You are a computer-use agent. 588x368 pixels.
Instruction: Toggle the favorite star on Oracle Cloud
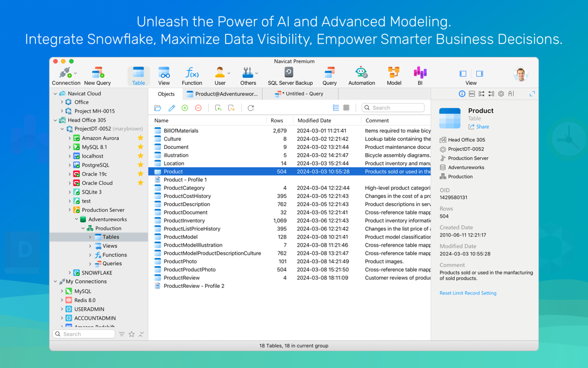[x=141, y=183]
